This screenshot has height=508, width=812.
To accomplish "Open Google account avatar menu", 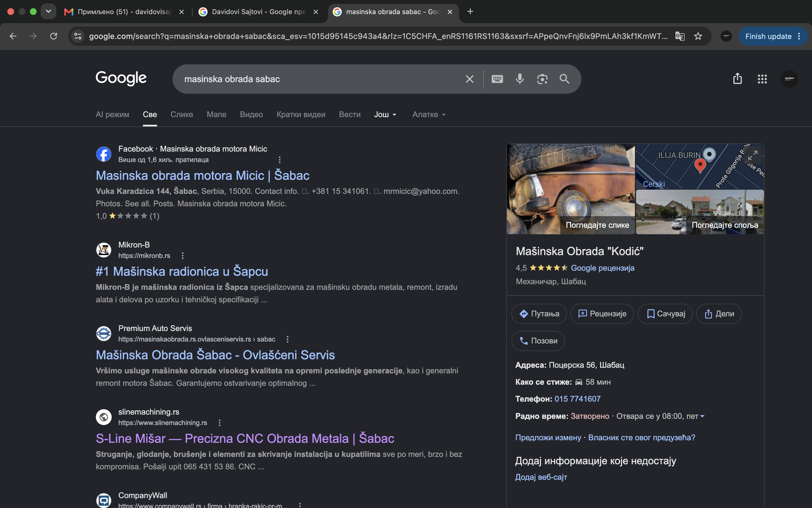I will pyautogui.click(x=789, y=79).
